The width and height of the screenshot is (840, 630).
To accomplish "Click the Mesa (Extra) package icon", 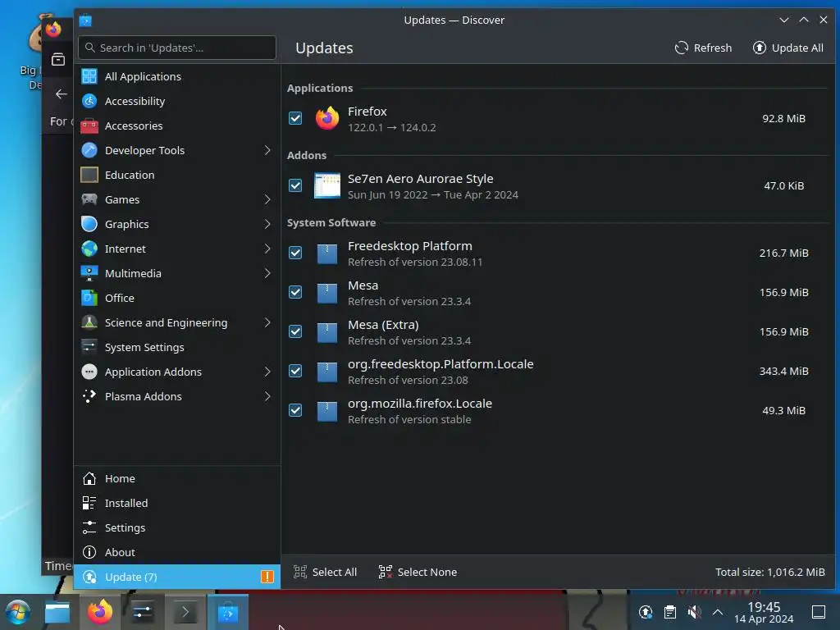I will [326, 332].
